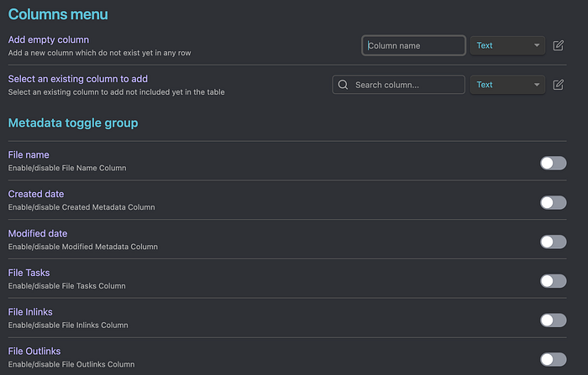This screenshot has height=375, width=588.
Task: Focus the Column name input field
Action: click(x=415, y=45)
